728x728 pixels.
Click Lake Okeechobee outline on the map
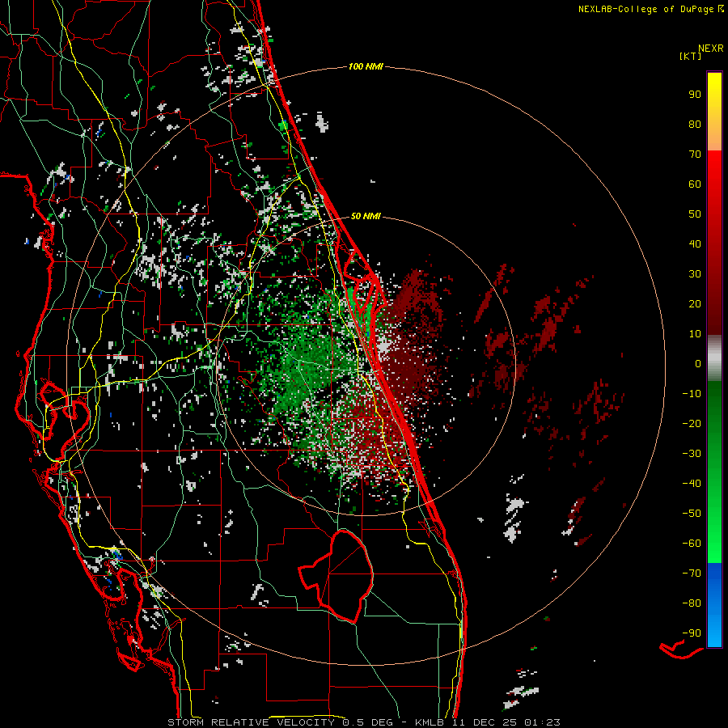click(x=335, y=576)
